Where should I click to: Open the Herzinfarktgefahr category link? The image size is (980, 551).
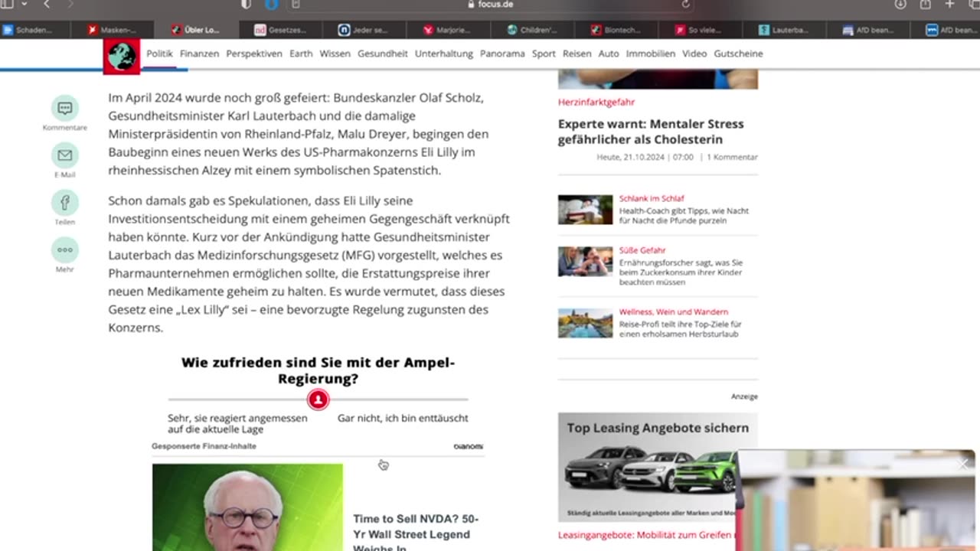(x=596, y=102)
